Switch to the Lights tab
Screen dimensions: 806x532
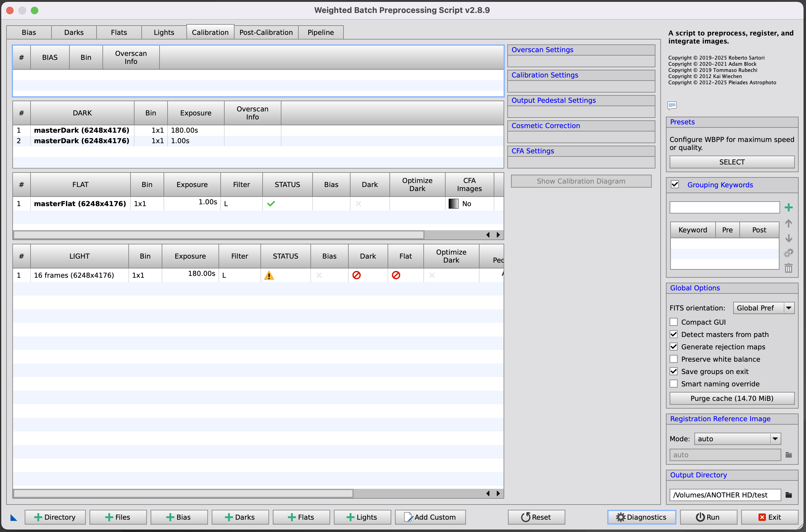pyautogui.click(x=164, y=32)
